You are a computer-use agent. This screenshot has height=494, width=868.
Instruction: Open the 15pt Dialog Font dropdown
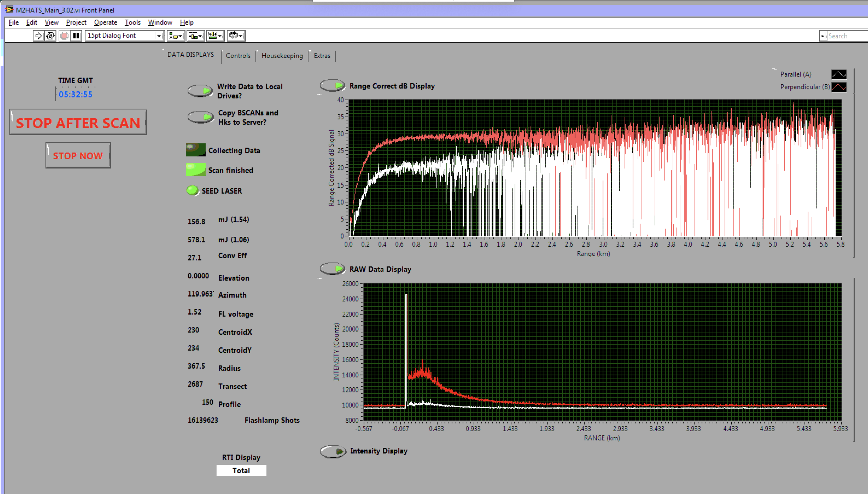pos(159,36)
